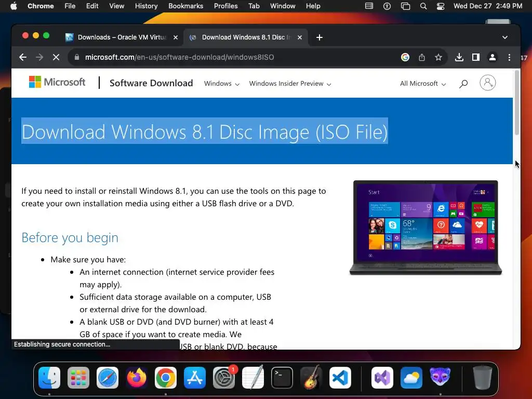Image resolution: width=532 pixels, height=399 pixels.
Task: Open Terminal from the Dock
Action: [282, 377]
